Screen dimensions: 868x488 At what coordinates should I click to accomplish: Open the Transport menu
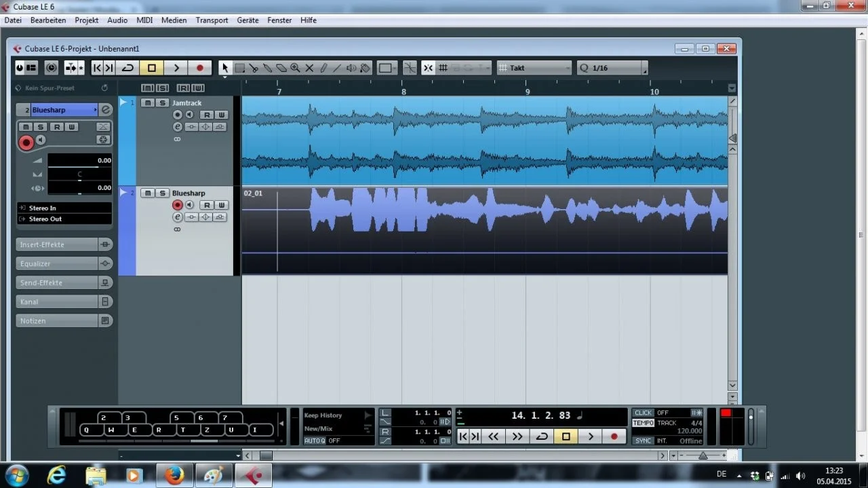(212, 20)
